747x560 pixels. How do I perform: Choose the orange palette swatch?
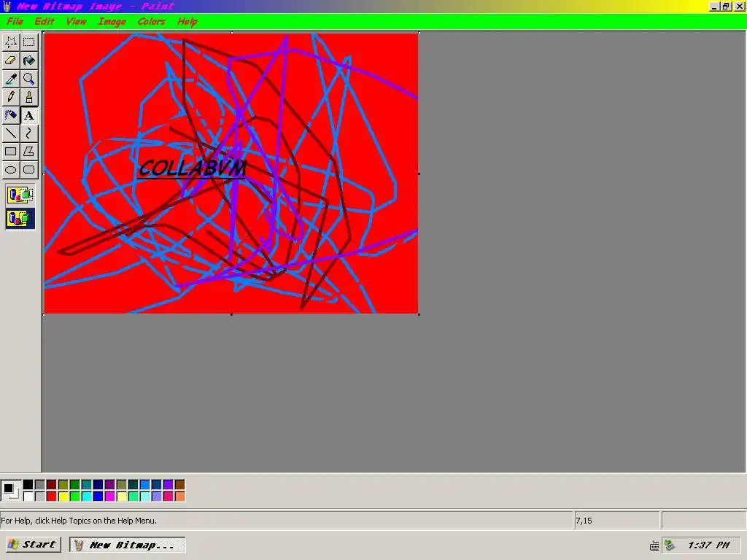179,496
